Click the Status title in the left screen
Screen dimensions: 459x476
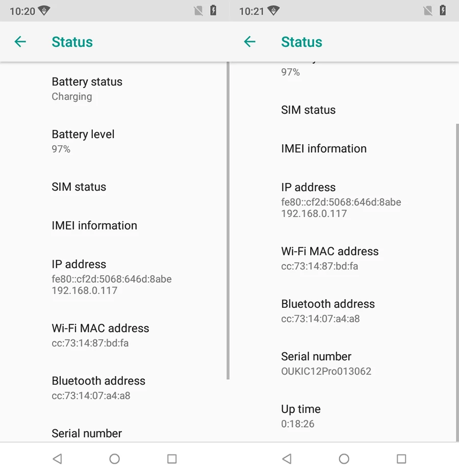[x=72, y=42]
